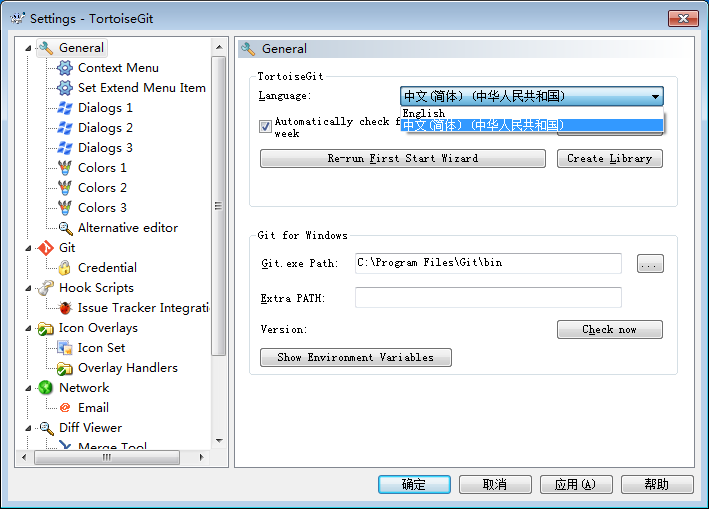
Task: Click the tree horizontal scrollbar right arrow
Action: click(x=202, y=457)
